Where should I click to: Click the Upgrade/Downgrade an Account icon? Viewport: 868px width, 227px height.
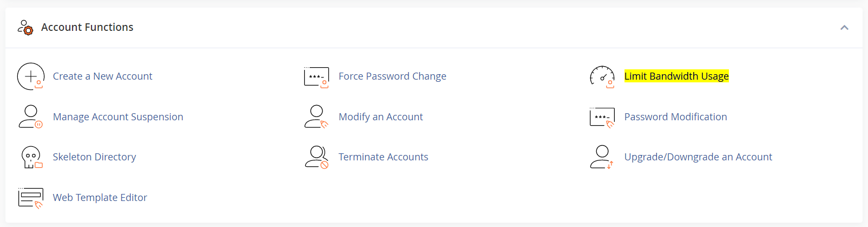tap(602, 157)
